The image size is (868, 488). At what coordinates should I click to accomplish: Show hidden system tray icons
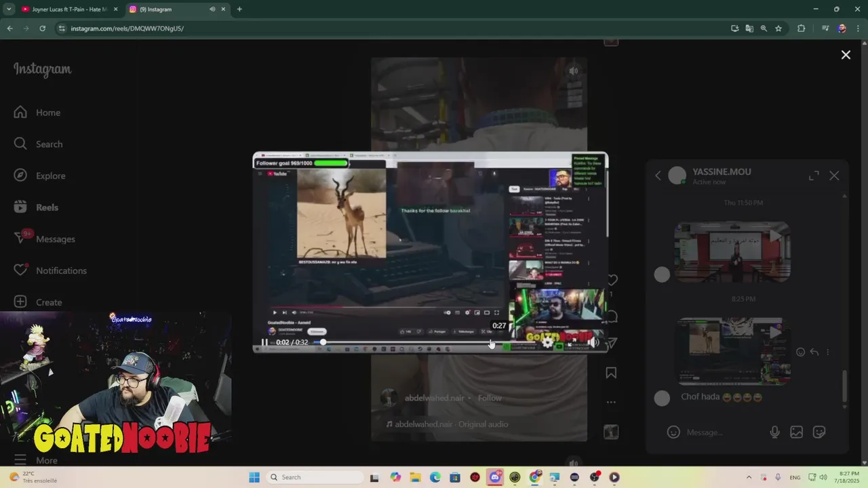[749, 477]
